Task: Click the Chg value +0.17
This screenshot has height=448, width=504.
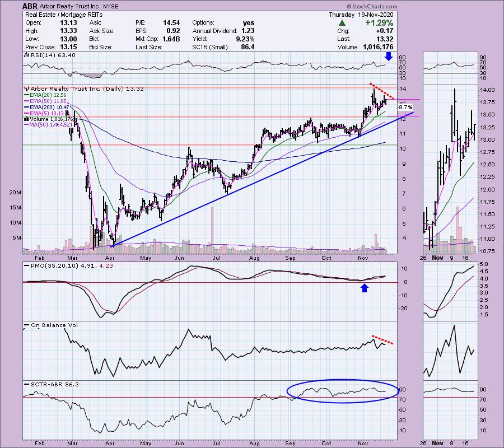Action: click(x=385, y=31)
